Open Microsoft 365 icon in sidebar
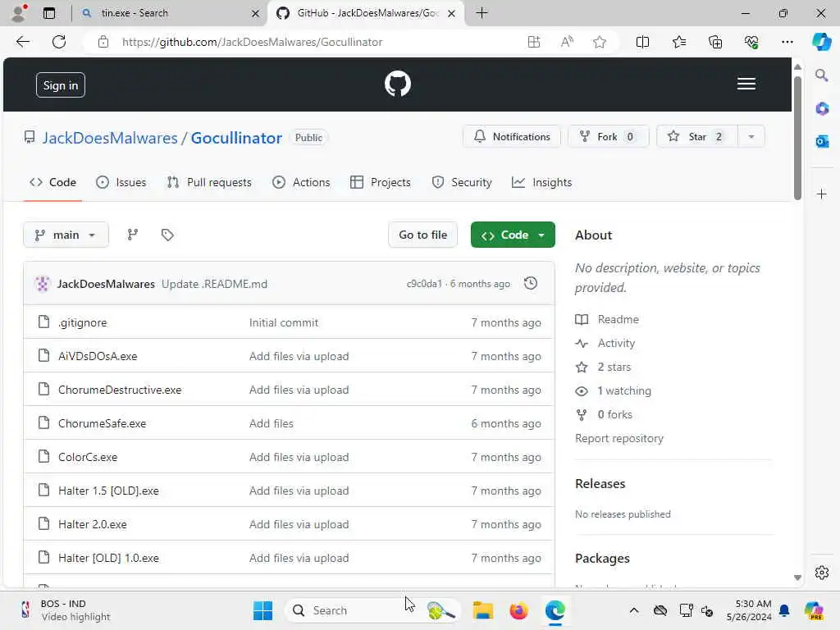840x630 pixels. (x=821, y=109)
